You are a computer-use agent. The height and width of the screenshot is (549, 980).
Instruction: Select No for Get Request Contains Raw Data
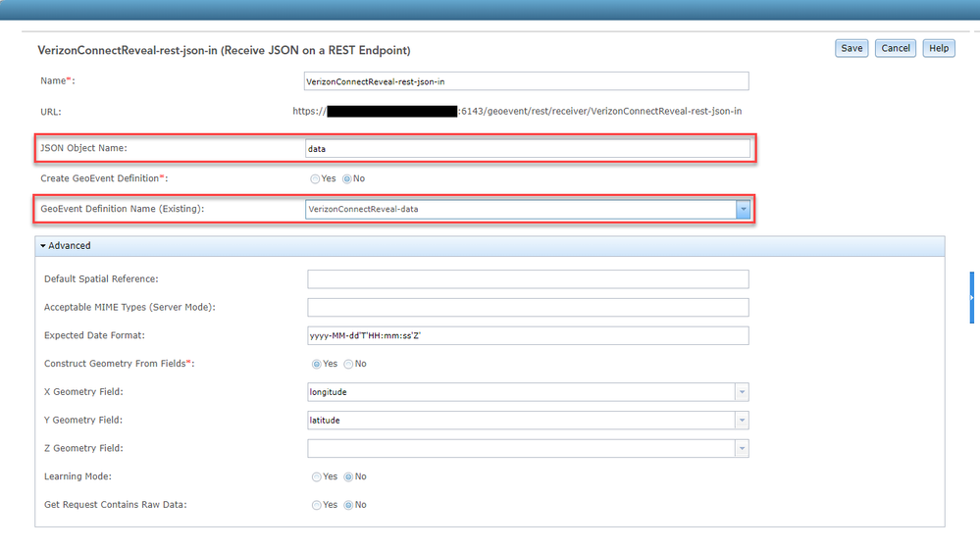348,505
